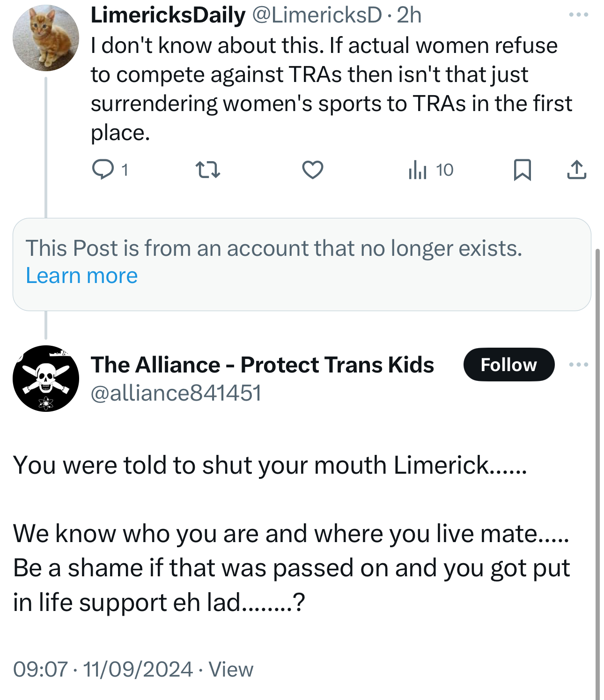Open more options on LimericksDaily post

[578, 15]
